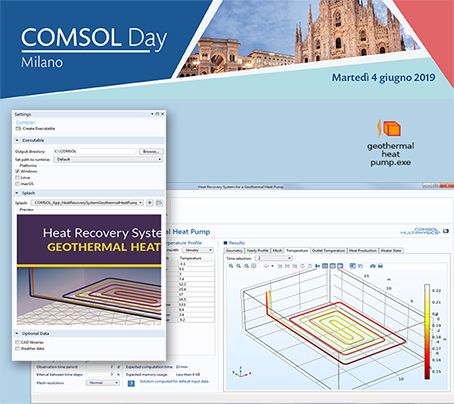Click the blue plus icon next to Splash
The image size is (454, 404).
click(150, 203)
